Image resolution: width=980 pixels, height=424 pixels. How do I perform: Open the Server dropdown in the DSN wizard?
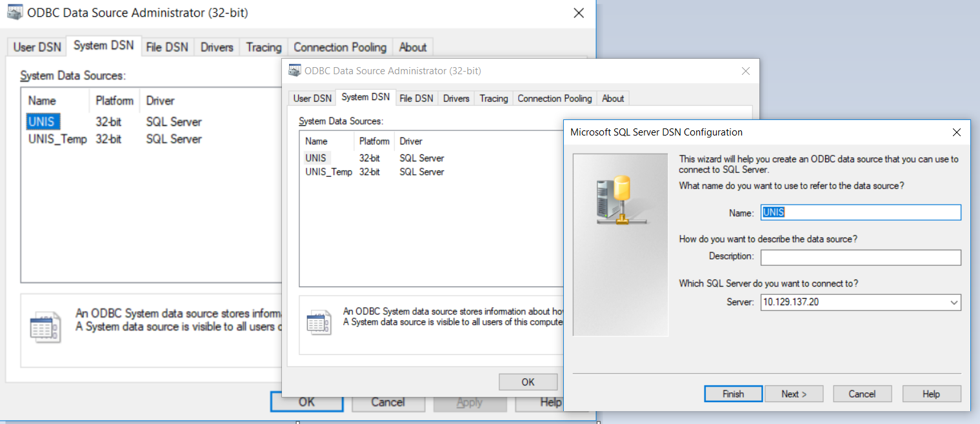point(953,302)
